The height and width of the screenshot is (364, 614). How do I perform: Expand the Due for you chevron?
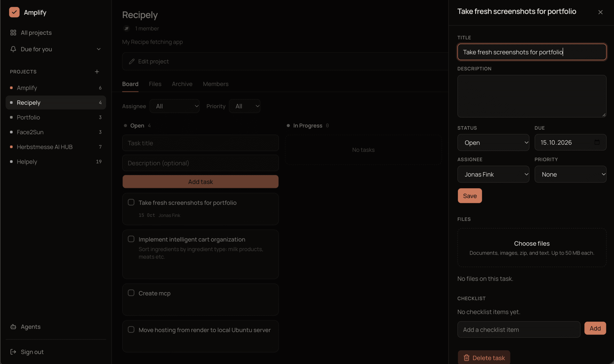[98, 49]
